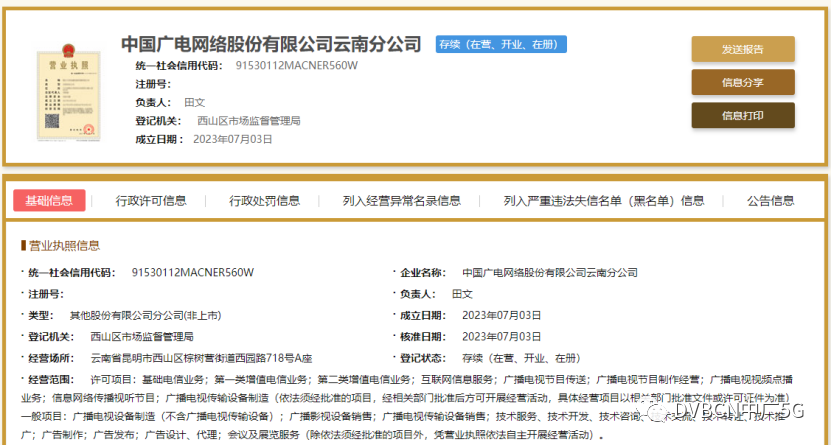Click 企业名称 value in license info section

coord(550,272)
